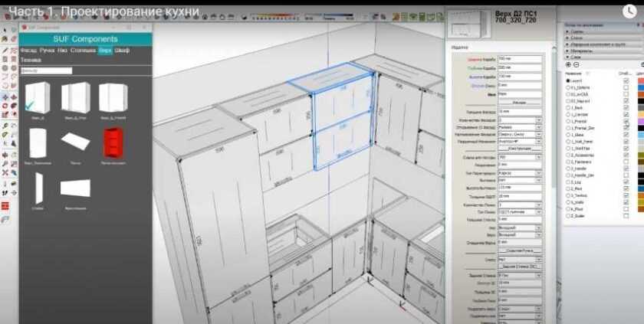Click the filter input field in SUF Components
The width and height of the screenshot is (644, 324).
[46, 70]
